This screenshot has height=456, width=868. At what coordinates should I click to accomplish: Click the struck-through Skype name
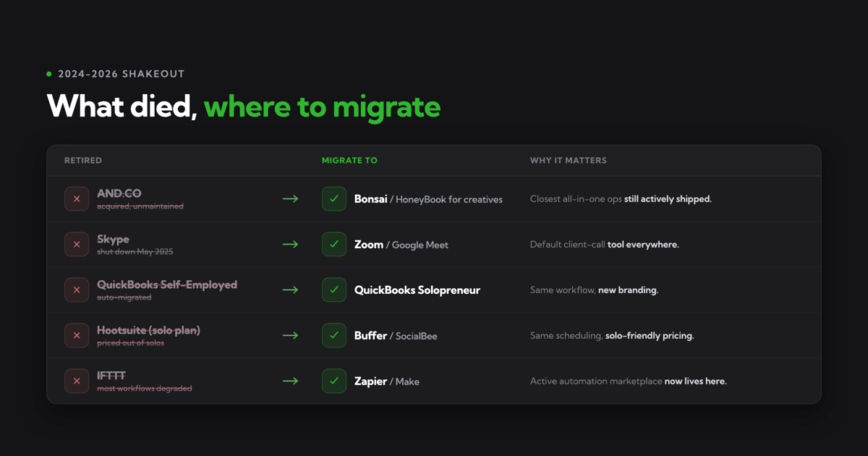[114, 239]
